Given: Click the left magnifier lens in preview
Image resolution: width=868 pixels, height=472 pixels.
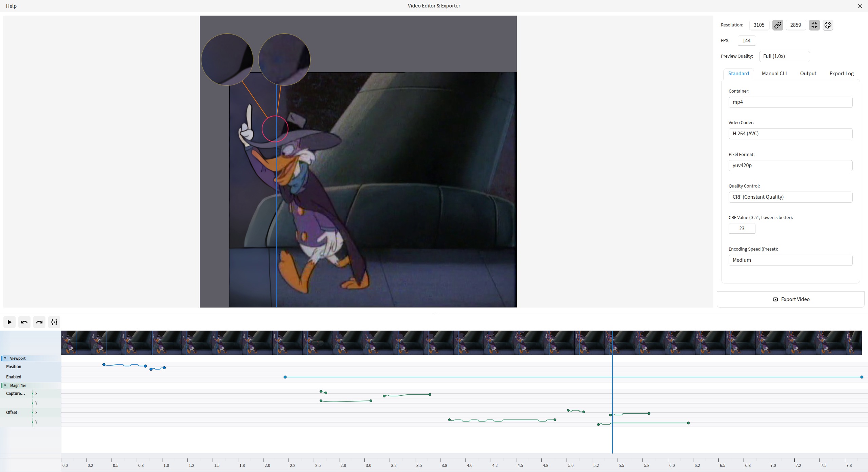Looking at the screenshot, I should click(x=227, y=60).
